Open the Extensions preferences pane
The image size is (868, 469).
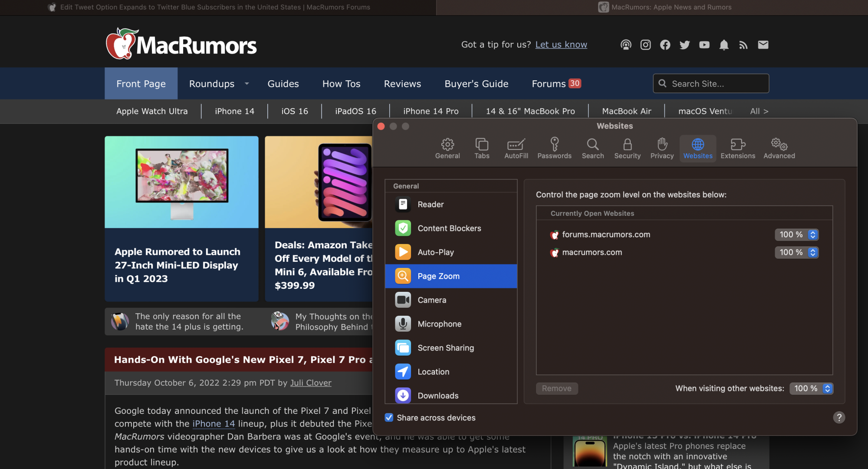(738, 148)
